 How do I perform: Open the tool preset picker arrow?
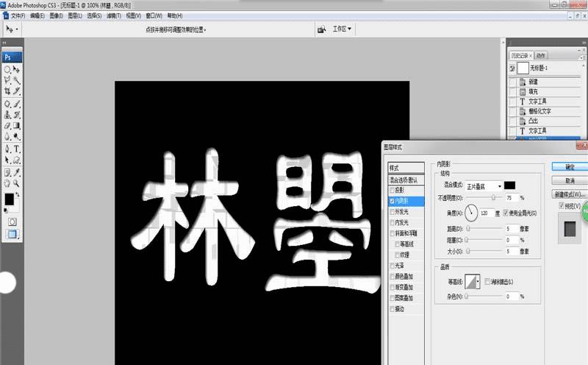[17, 29]
